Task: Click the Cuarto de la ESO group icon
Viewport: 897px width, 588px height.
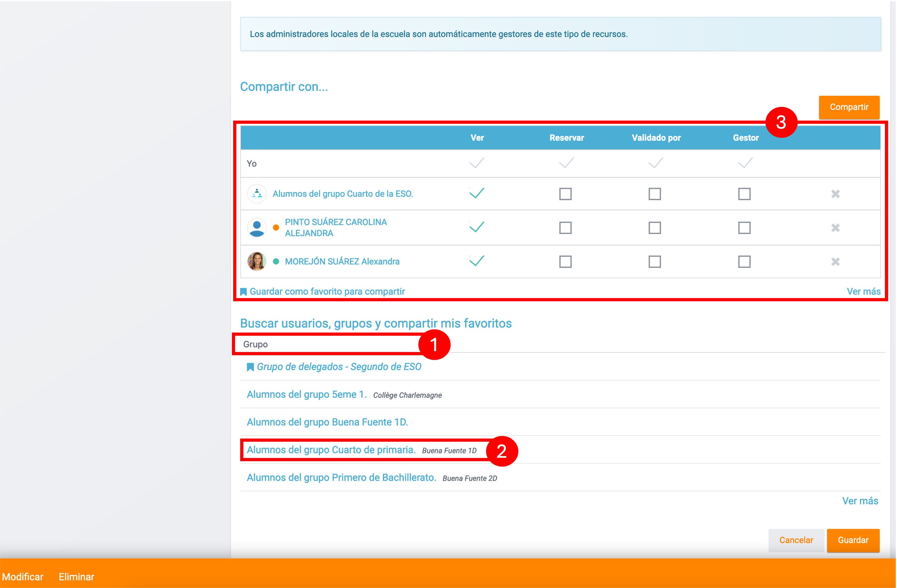Action: (257, 194)
